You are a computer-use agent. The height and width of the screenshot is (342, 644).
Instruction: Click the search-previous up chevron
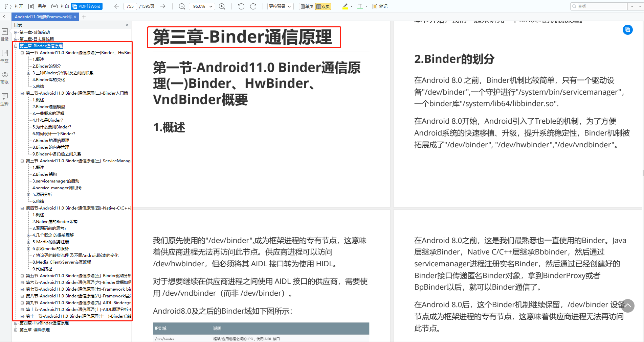click(x=631, y=6)
